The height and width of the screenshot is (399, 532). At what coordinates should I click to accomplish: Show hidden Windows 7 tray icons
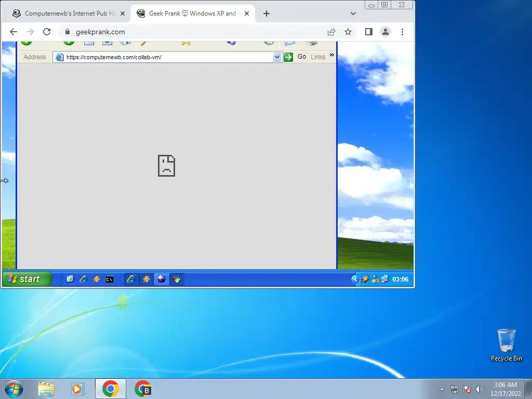(x=442, y=389)
